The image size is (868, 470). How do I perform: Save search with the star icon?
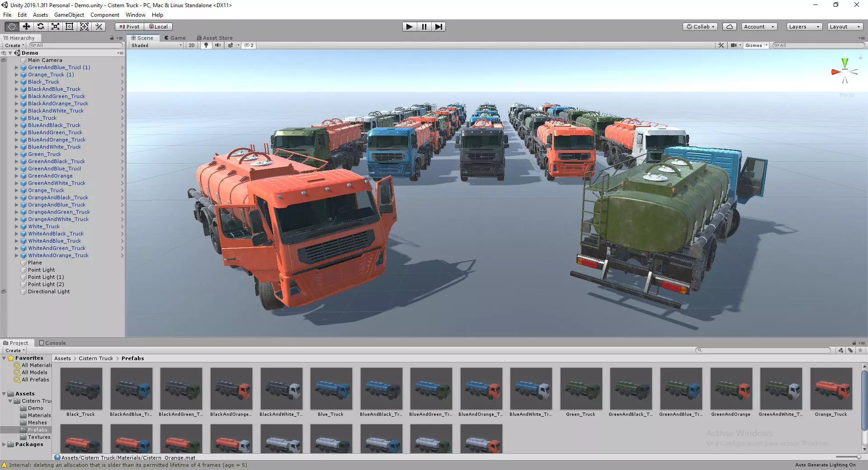(x=860, y=350)
